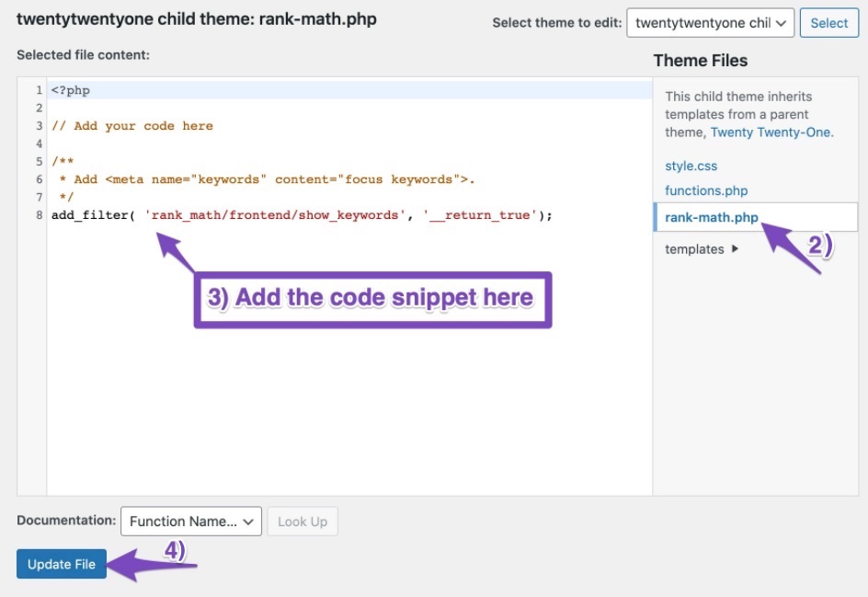Expand the templates folder
Screen dimensions: 868x597
[702, 249]
